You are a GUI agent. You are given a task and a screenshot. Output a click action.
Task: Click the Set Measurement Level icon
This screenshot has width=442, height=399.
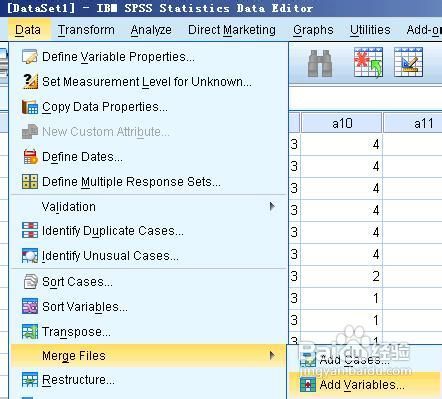[x=30, y=81]
